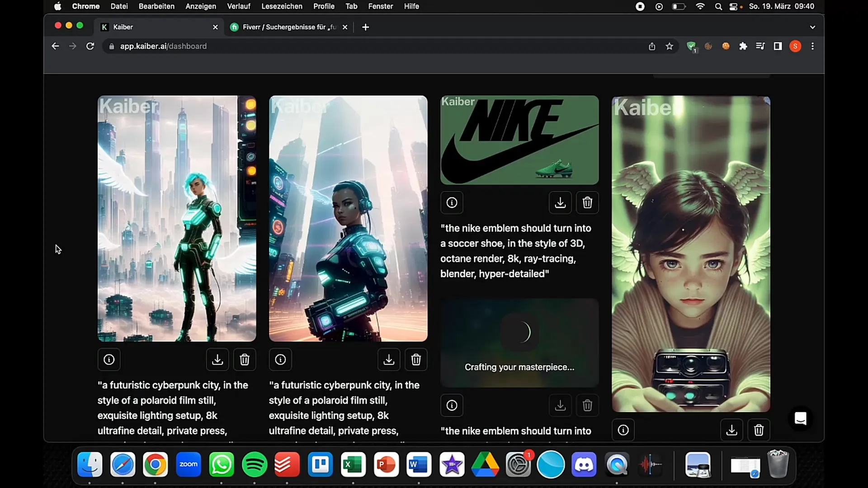
Task: Delete the finished Nike emblem video
Action: click(x=587, y=202)
